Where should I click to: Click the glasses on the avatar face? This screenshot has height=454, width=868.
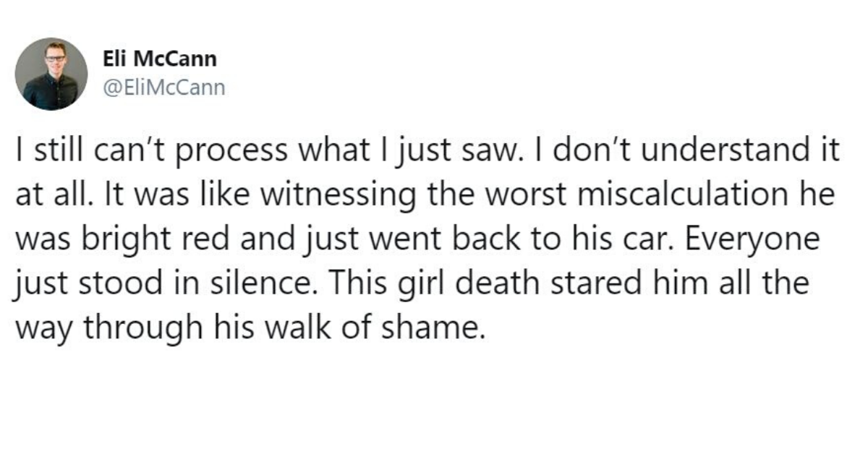tap(54, 57)
